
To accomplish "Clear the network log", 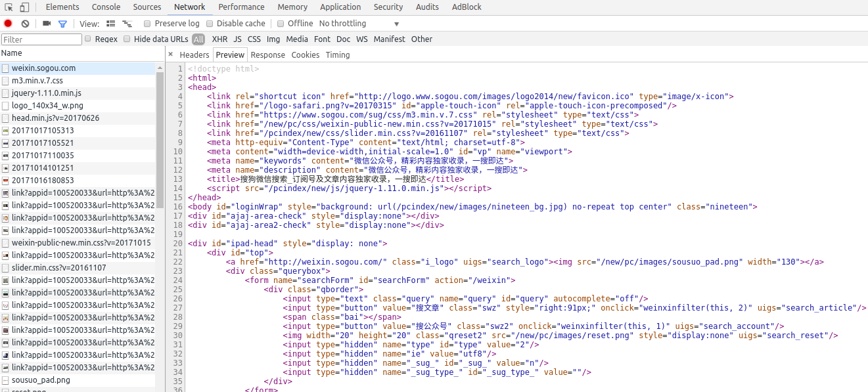I will [25, 24].
